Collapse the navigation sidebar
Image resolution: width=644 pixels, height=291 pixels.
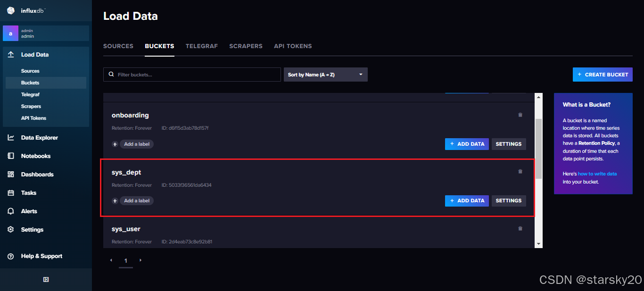(46, 279)
